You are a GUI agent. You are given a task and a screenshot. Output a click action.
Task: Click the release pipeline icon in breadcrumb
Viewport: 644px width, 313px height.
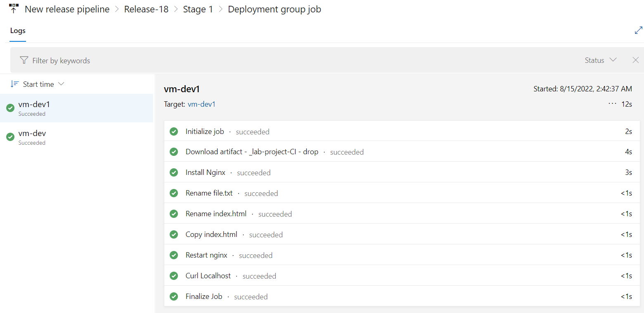[14, 9]
